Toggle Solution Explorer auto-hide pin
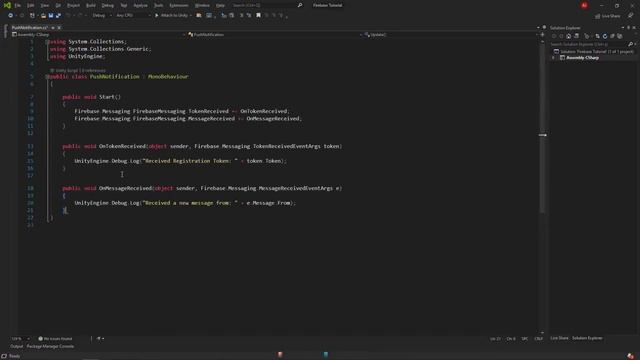Image resolution: width=640 pixels, height=360 pixels. click(x=629, y=28)
